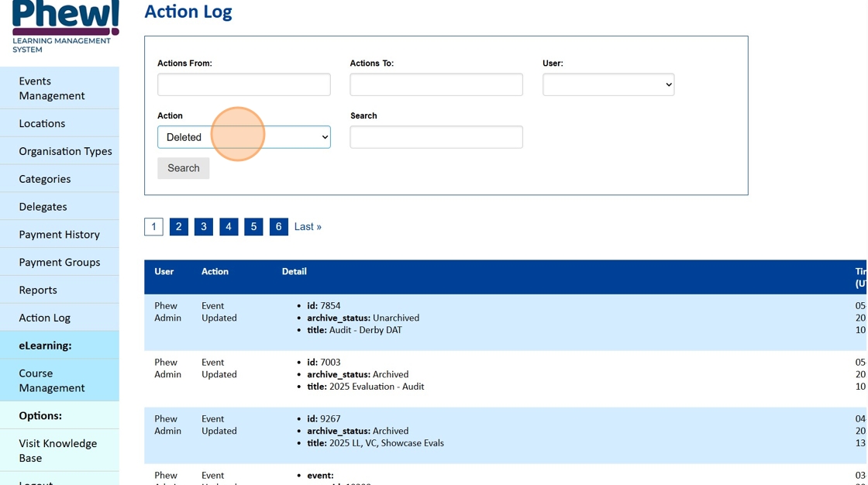
Task: Select Action Log in sidebar
Action: 59,317
